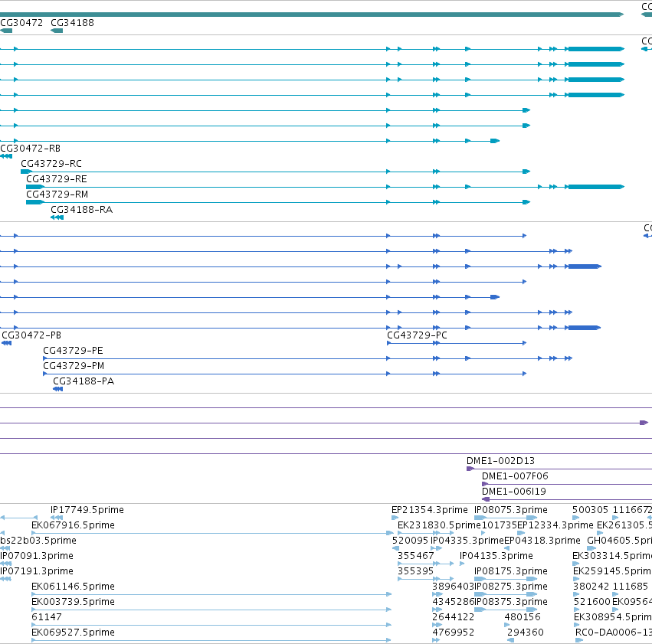652x644 pixels.
Task: Select EST label IP04335.3prime
Action: 467,541
